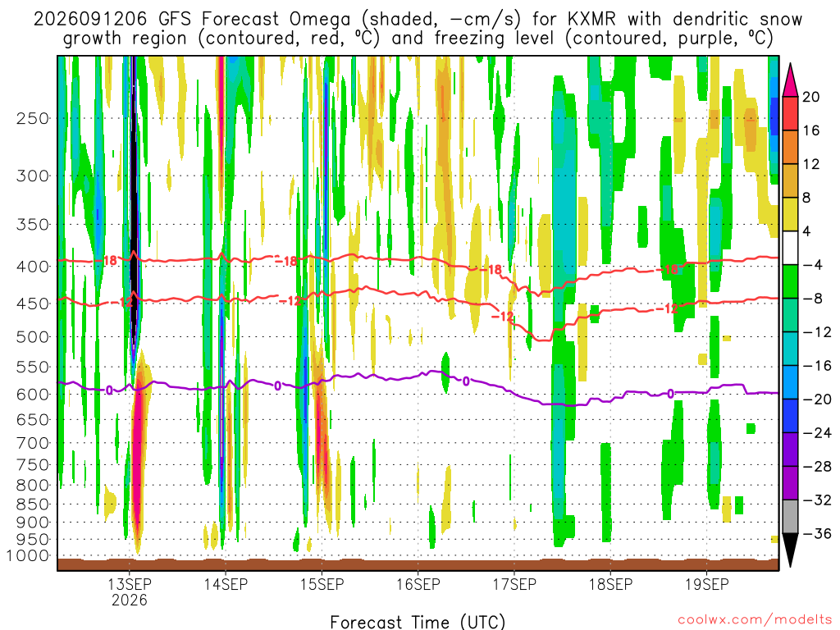Click the 17SEP tick label
840x630 pixels.
[x=514, y=584]
